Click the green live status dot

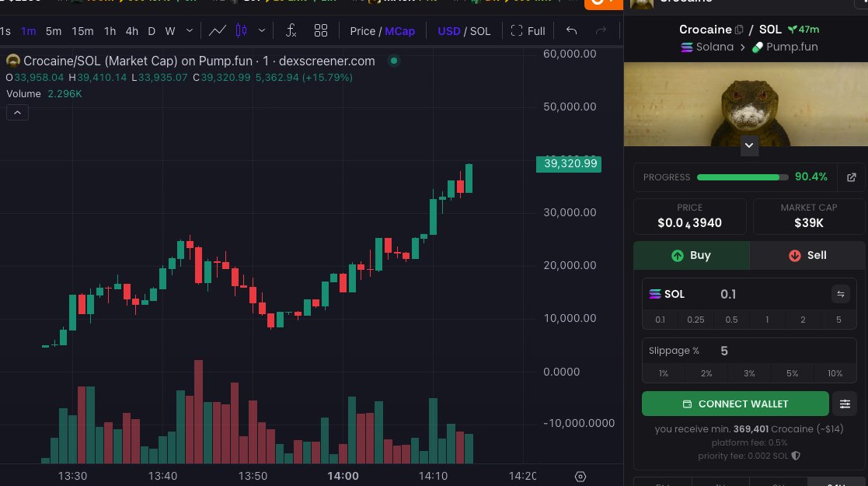393,61
